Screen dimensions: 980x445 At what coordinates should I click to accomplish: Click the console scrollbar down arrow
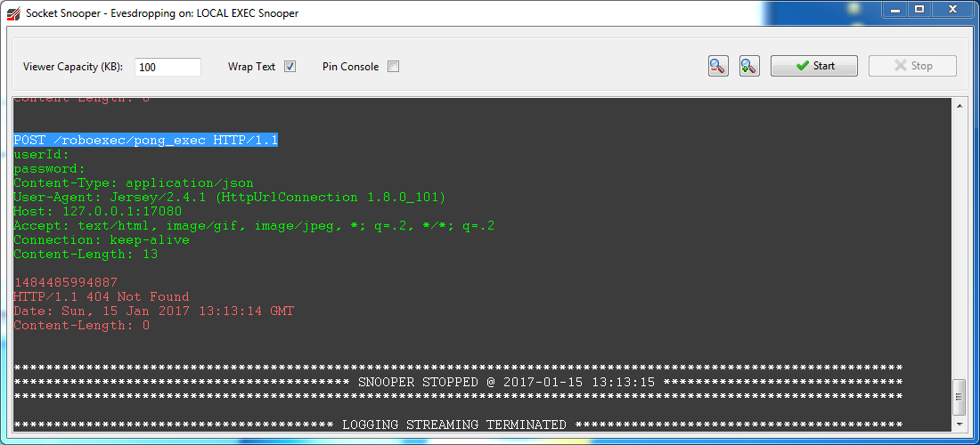click(x=960, y=424)
